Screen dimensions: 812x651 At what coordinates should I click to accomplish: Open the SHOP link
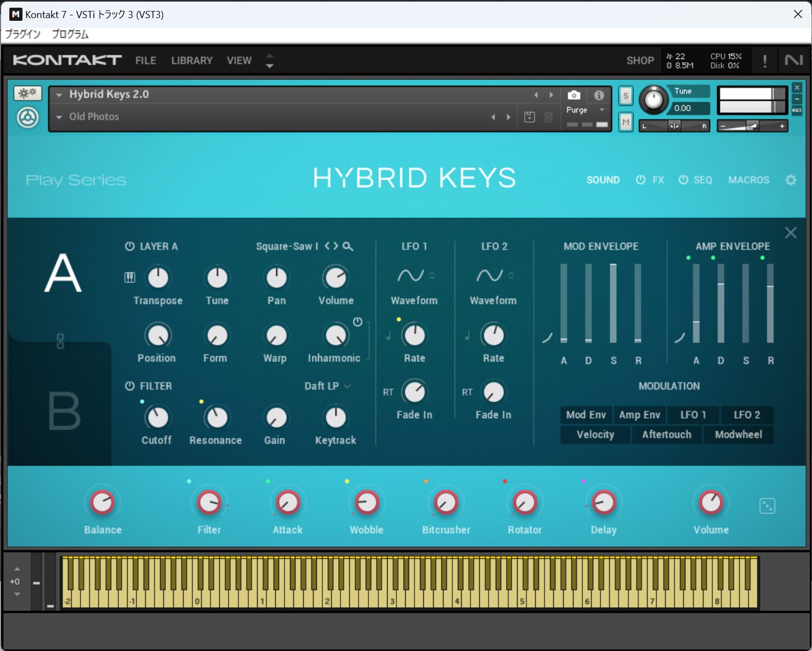(640, 60)
